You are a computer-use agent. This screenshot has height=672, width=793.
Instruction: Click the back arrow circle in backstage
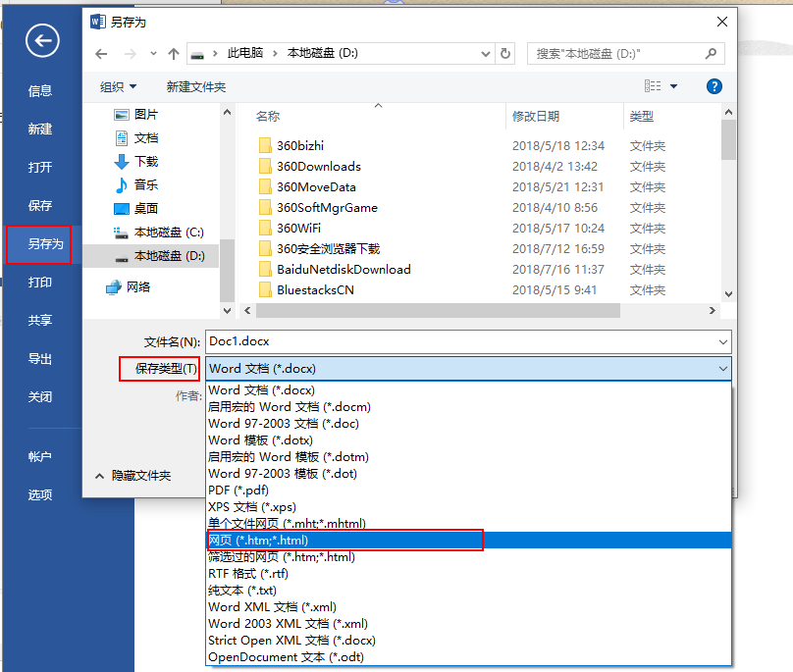coord(42,40)
